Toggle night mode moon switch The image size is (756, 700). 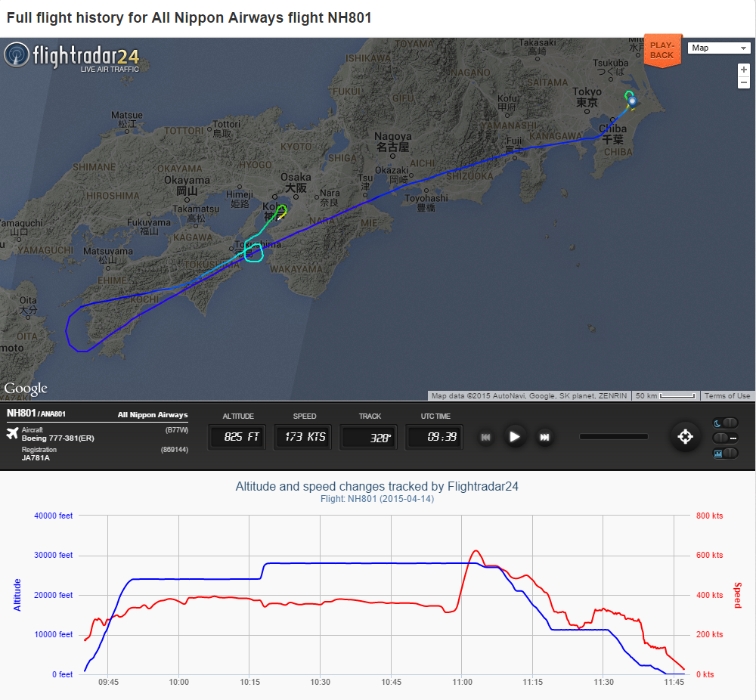coord(726,423)
